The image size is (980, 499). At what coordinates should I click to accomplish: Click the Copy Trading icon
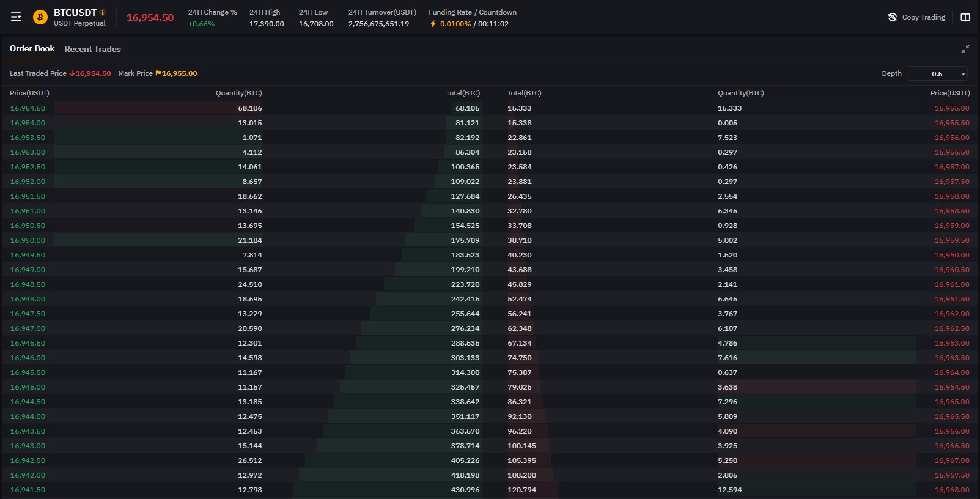click(x=893, y=17)
